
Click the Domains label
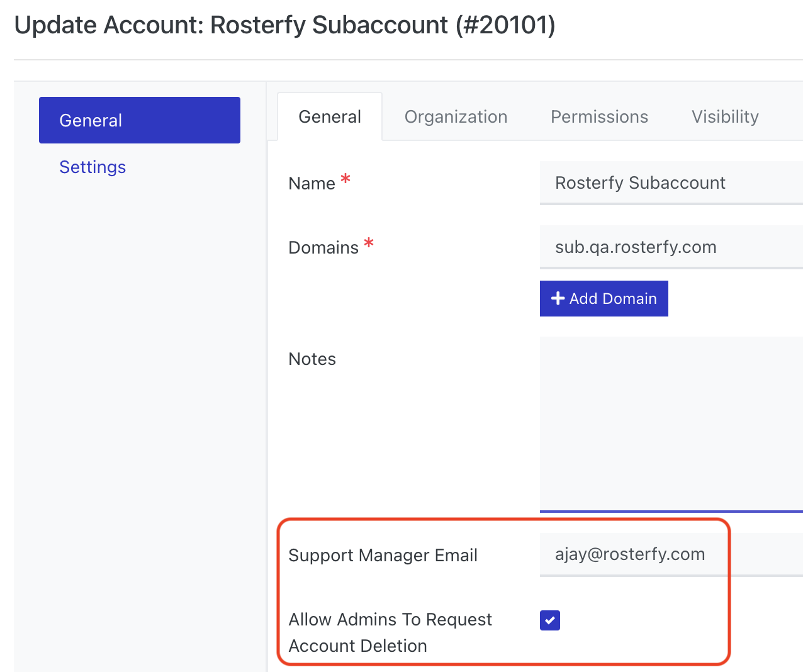pyautogui.click(x=323, y=248)
